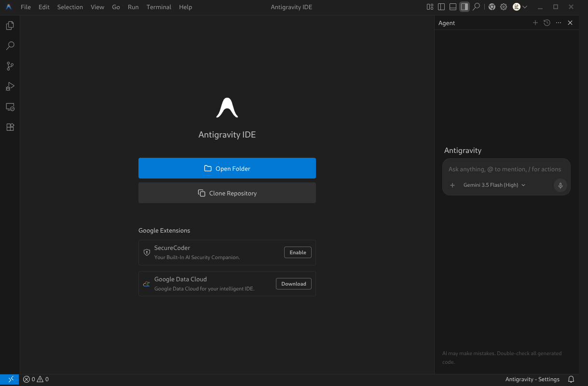Download the Google Data Cloud extension

[294, 284]
